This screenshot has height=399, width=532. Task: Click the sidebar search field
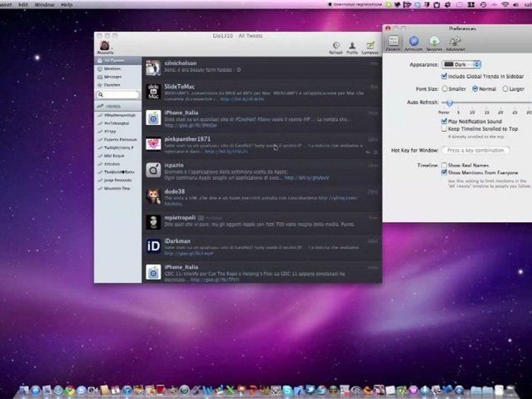tap(117, 95)
